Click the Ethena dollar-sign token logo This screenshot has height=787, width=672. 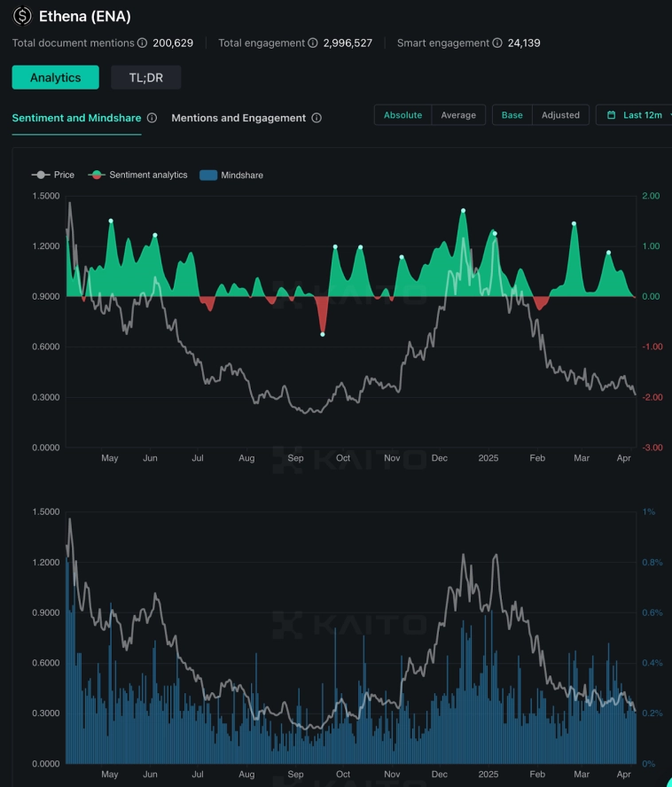tap(22, 16)
